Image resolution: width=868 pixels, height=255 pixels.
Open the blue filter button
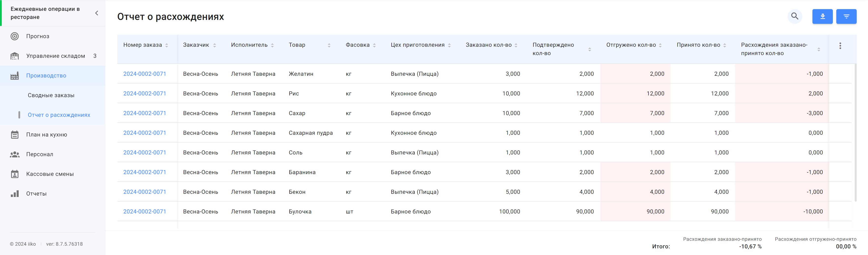[x=846, y=16]
